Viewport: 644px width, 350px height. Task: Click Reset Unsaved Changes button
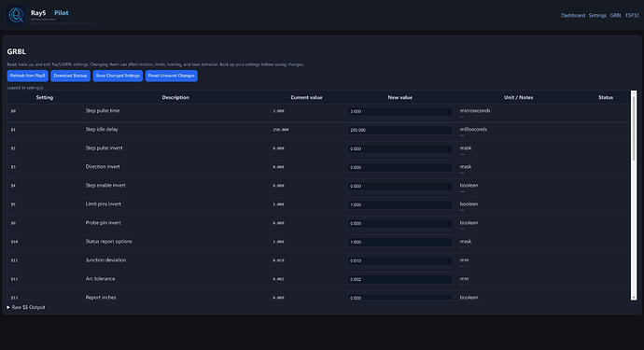coord(172,76)
